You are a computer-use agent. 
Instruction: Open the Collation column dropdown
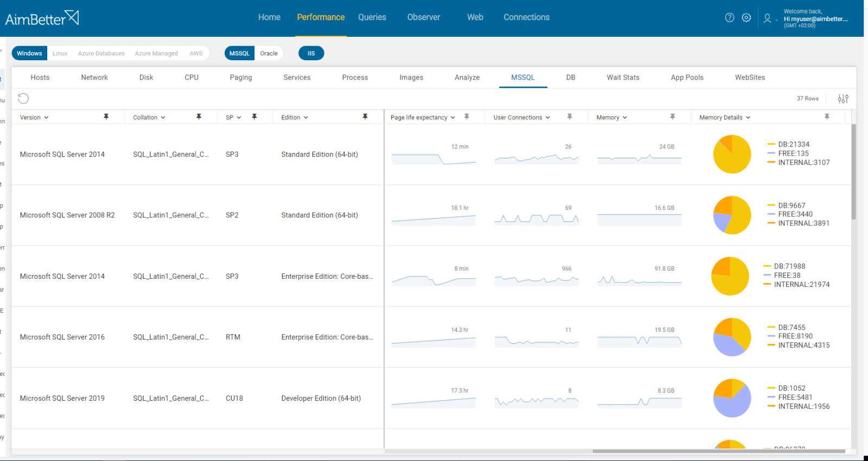[x=163, y=118]
